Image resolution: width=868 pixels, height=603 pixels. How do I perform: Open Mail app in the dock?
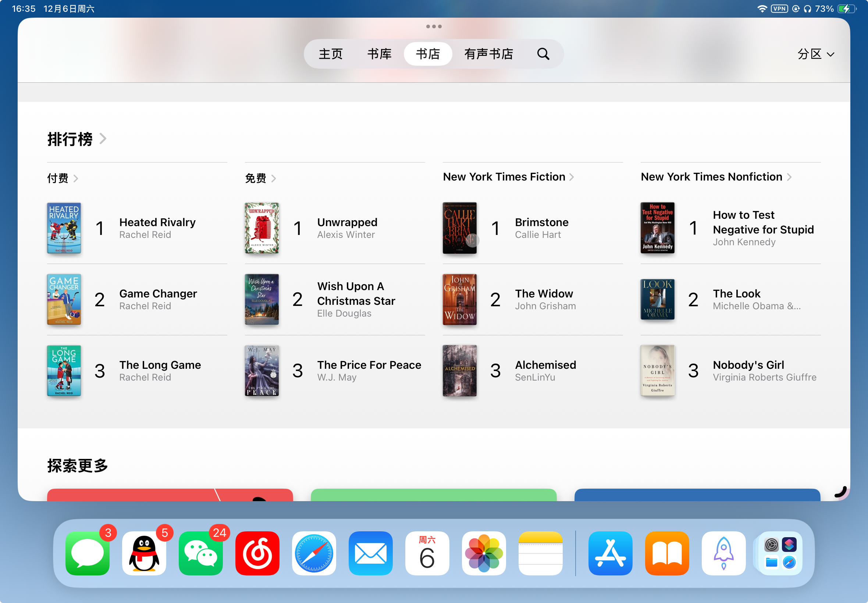pyautogui.click(x=371, y=553)
